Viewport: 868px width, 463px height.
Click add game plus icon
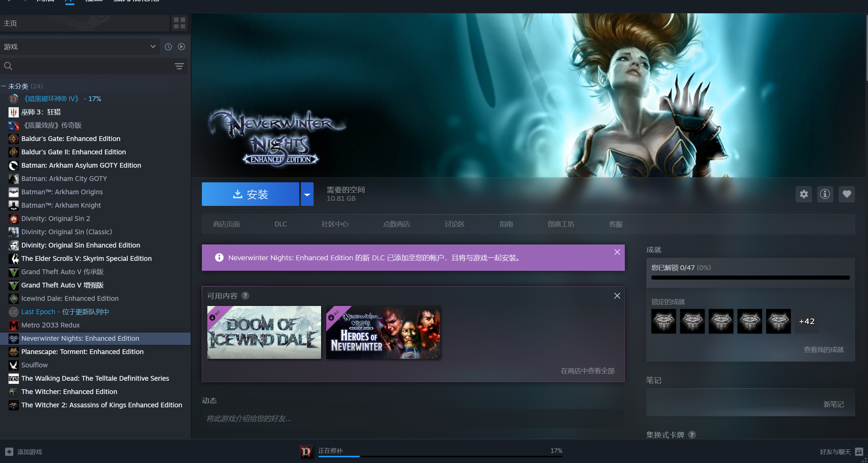9,452
